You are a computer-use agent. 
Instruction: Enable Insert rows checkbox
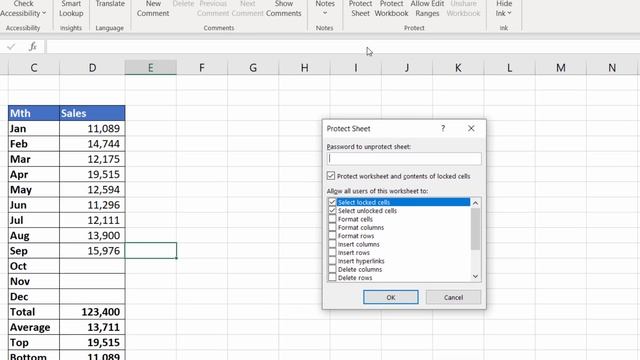click(x=332, y=253)
